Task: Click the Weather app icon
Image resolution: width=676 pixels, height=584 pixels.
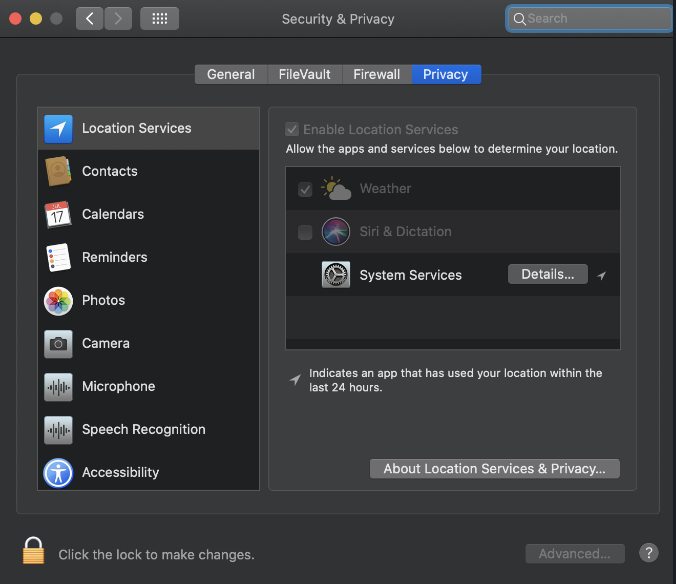Action: 336,188
